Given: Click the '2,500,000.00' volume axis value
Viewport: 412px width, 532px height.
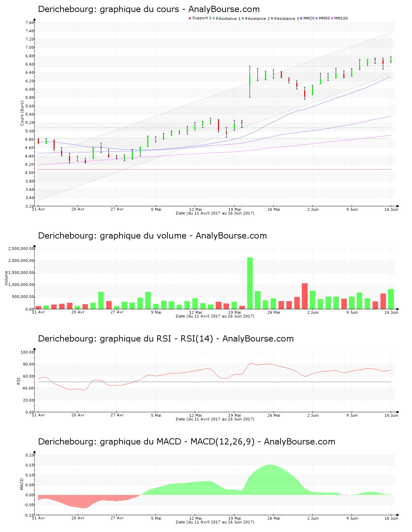Looking at the screenshot, I should click(x=21, y=248).
